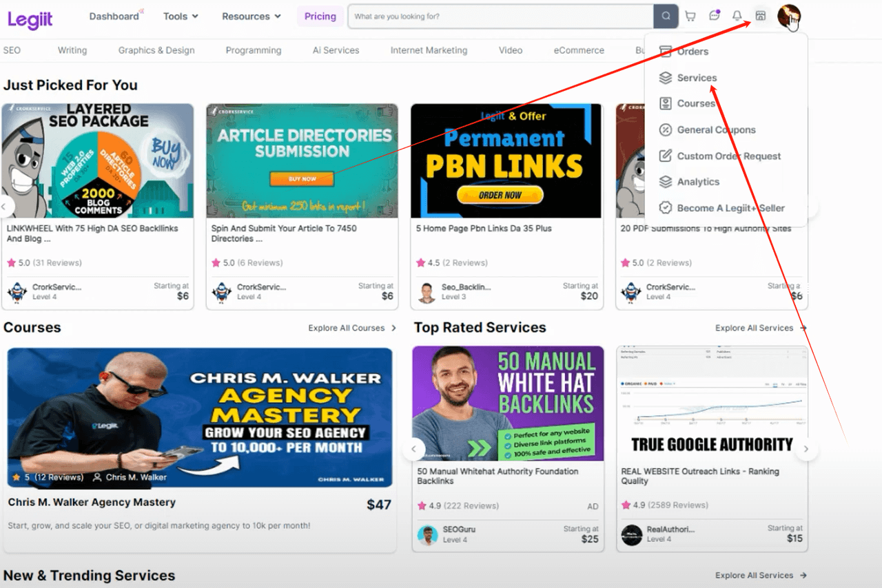Open the messages chat icon
Screen dimensions: 882x588
tap(715, 15)
